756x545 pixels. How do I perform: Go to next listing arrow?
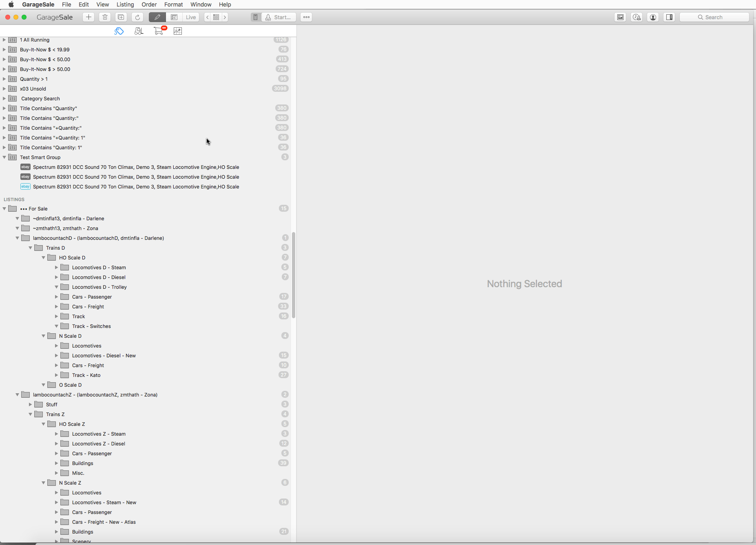[x=225, y=17]
